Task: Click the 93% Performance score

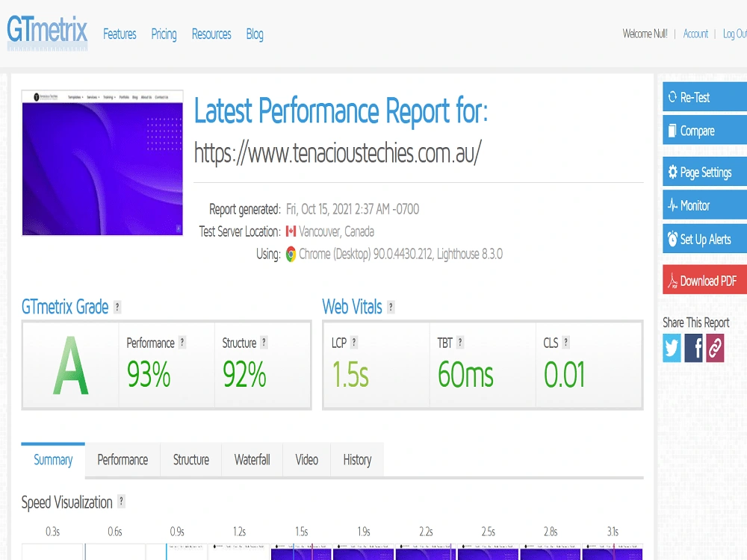Action: pyautogui.click(x=149, y=374)
